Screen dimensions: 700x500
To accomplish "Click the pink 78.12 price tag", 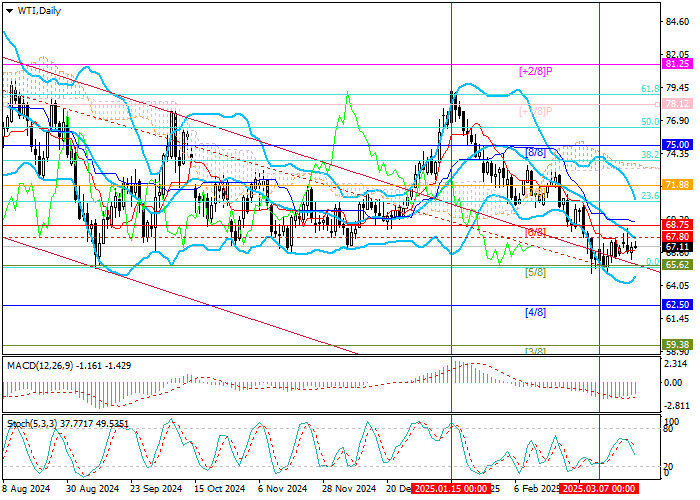I will point(678,103).
